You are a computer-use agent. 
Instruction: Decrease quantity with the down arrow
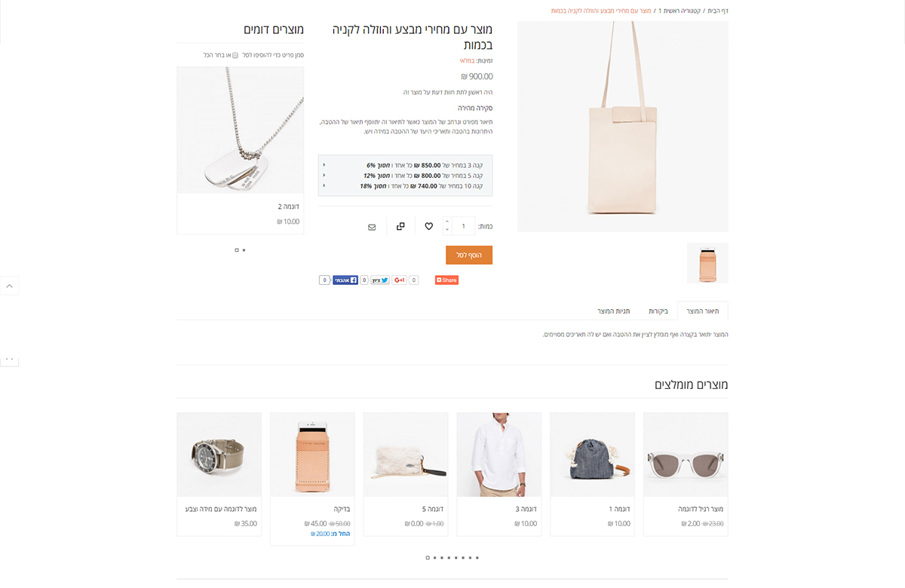click(x=447, y=230)
